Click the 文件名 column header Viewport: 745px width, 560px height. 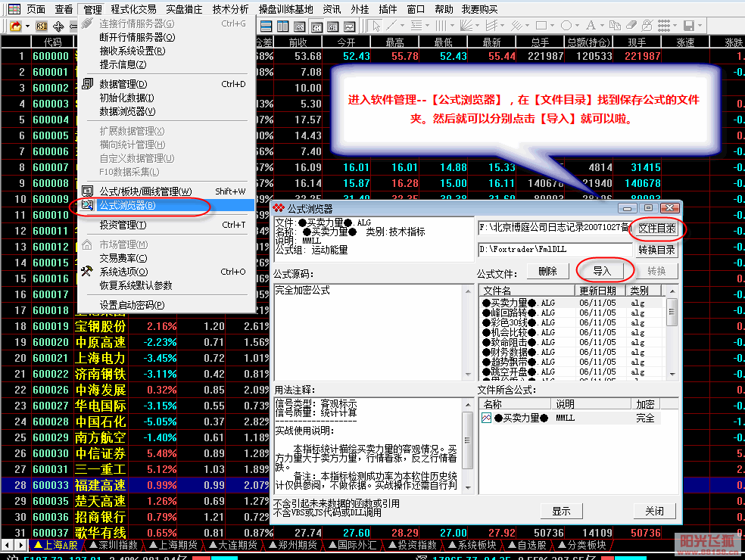click(527, 291)
